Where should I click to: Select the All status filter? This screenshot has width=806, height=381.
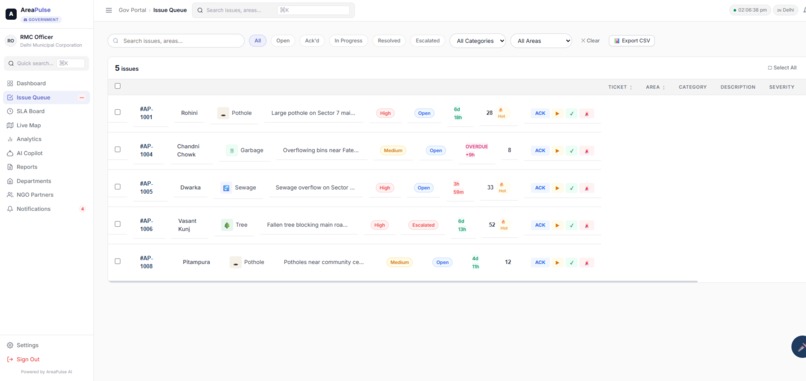pyautogui.click(x=258, y=41)
